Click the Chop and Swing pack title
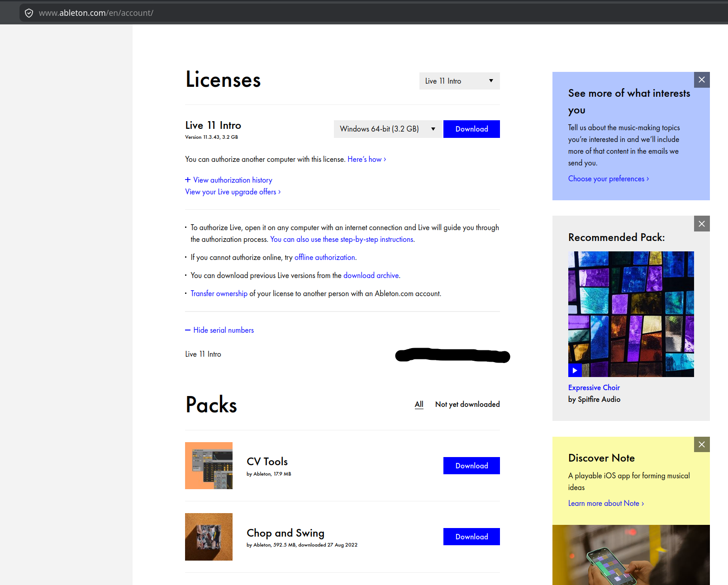 tap(285, 533)
